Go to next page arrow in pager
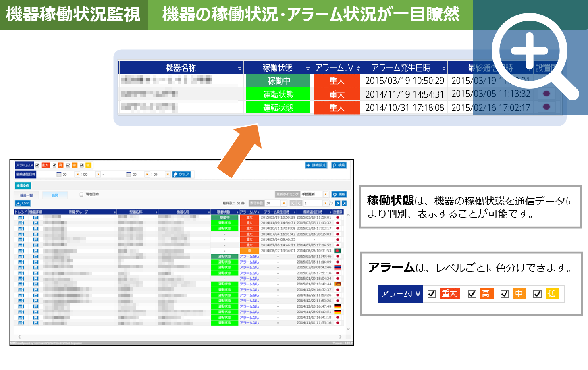Image resolution: width=588 pixels, height=370 pixels. pyautogui.click(x=338, y=203)
